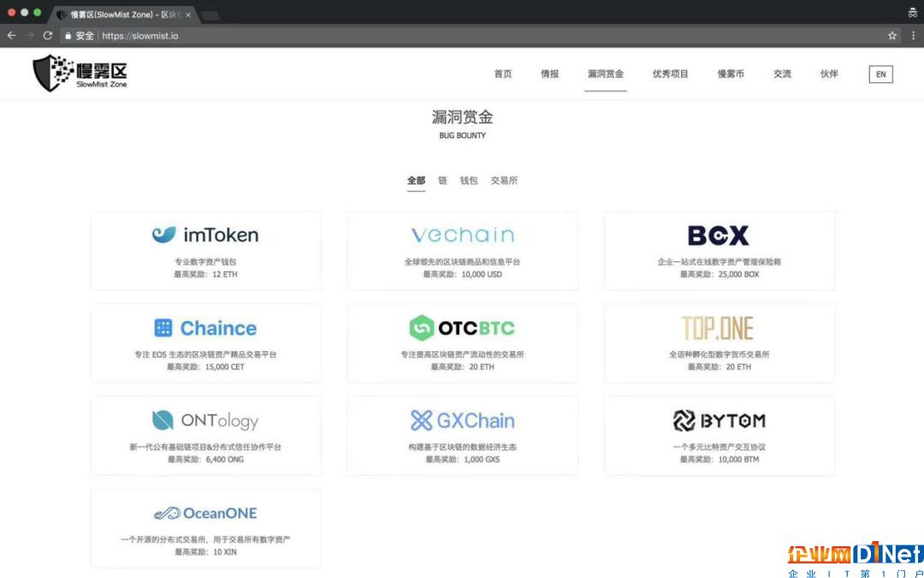Click the Chaince logo
Screen dimensions: 924x578
tap(205, 328)
